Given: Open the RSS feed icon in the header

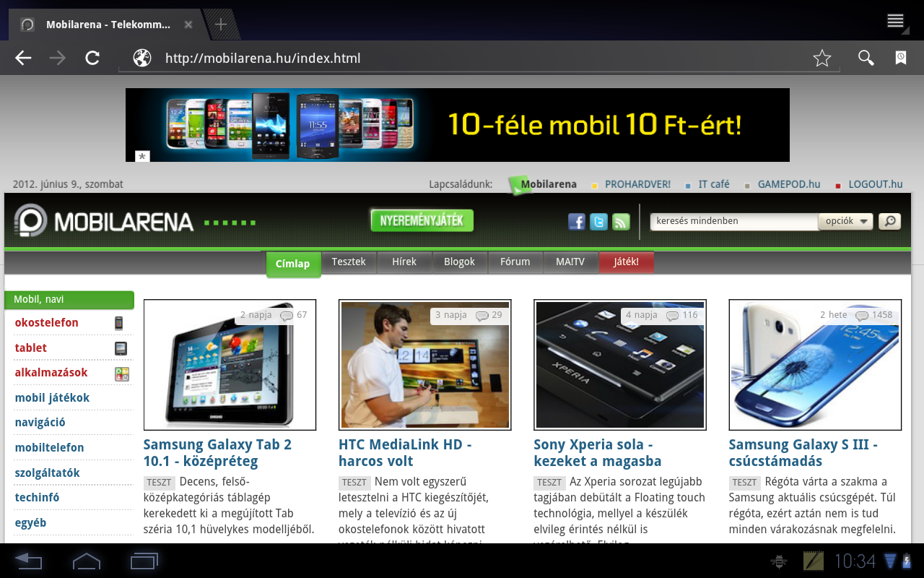Looking at the screenshot, I should [x=621, y=222].
